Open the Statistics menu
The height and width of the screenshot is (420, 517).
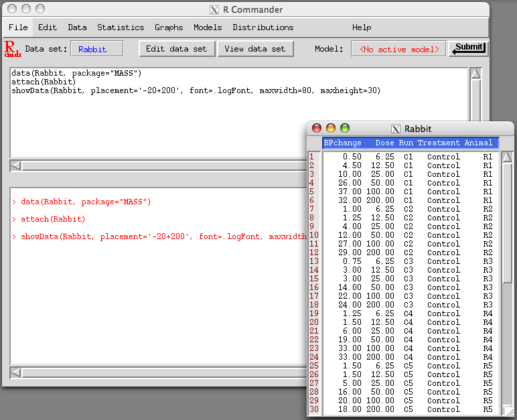pyautogui.click(x=121, y=27)
